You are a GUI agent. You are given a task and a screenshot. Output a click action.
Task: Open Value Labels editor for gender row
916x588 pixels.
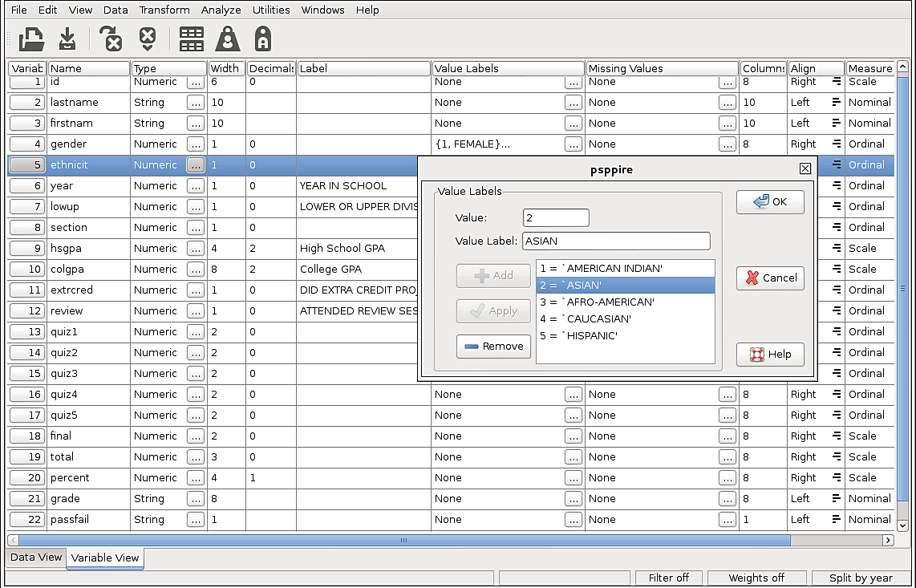coord(574,144)
